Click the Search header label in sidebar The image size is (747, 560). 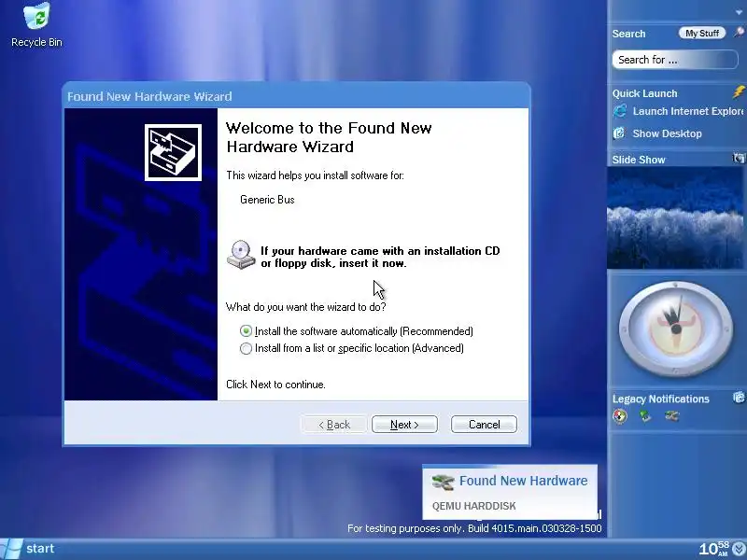click(628, 34)
